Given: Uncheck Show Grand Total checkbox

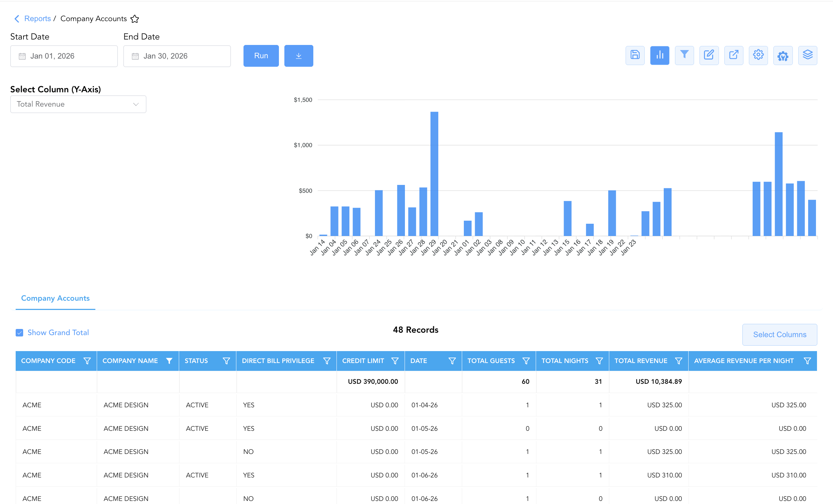Looking at the screenshot, I should (x=19, y=333).
